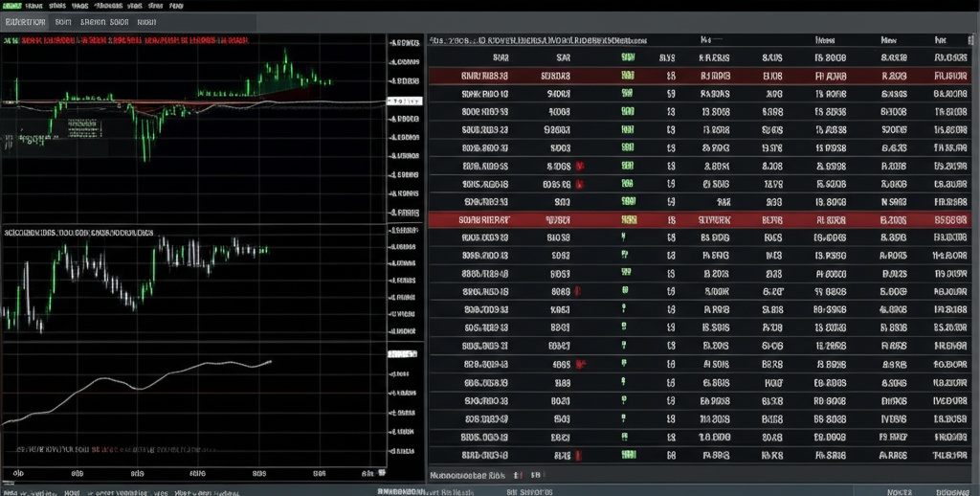Click the white current-price label on the top chart axis
This screenshot has height=496, width=980.
coord(404,100)
